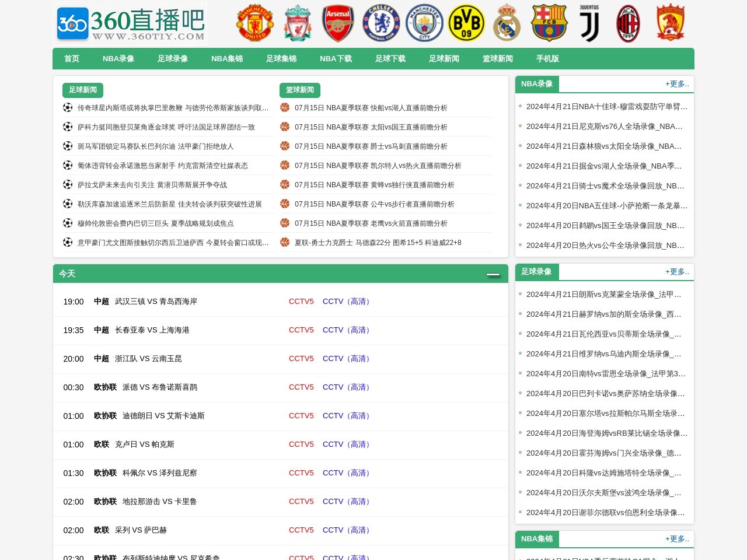Read 07月15日 快船vs湖人 preview article
Screen dimensions: 747x560
[371, 108]
